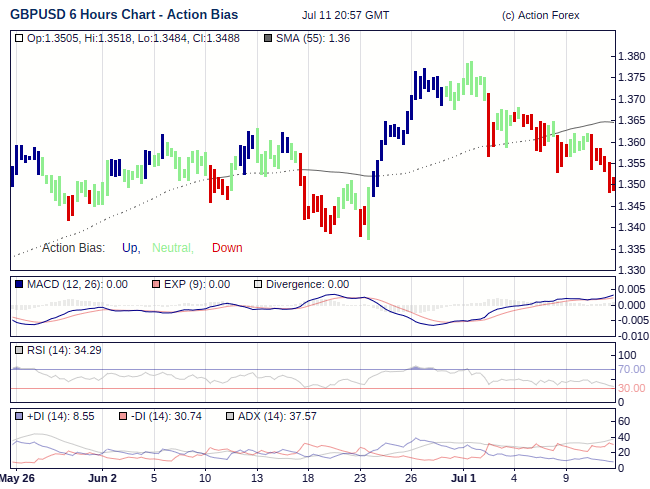Image resolution: width=650 pixels, height=489 pixels.
Task: Click the EXP (9) legend swatch
Action: 156,284
